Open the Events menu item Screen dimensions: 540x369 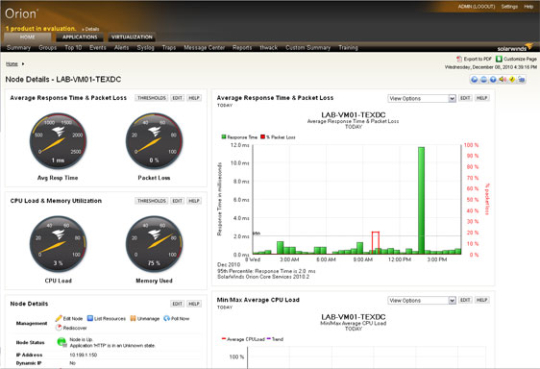[x=98, y=48]
